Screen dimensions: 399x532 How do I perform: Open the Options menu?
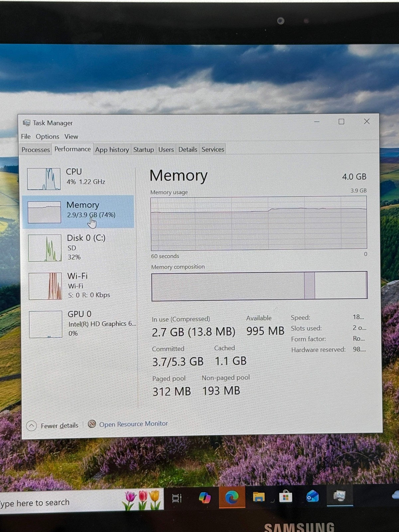(x=48, y=137)
